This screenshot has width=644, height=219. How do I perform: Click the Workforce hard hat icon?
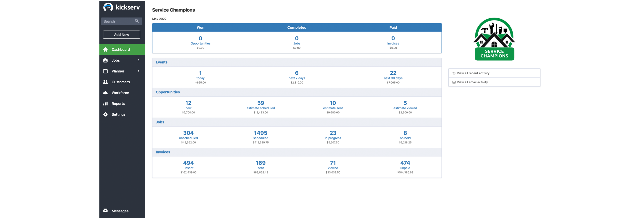(105, 93)
